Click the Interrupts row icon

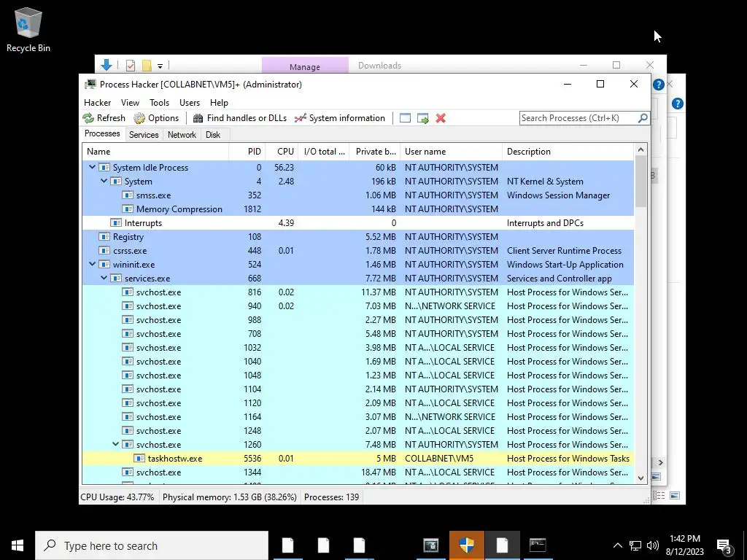[116, 223]
